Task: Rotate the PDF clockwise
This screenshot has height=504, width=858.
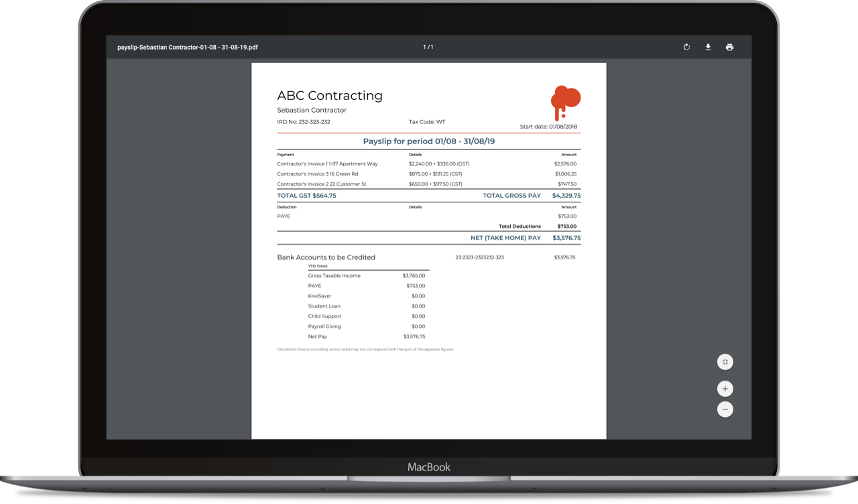Action: click(686, 48)
